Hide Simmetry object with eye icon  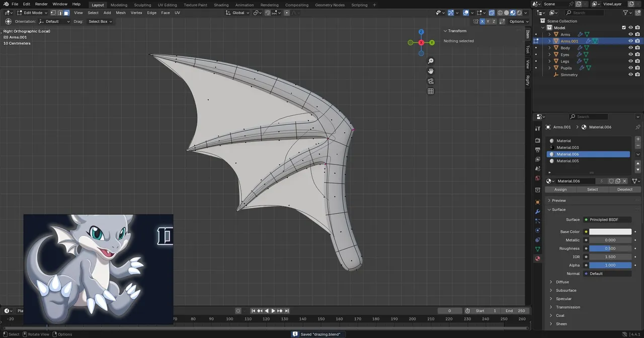(x=630, y=74)
